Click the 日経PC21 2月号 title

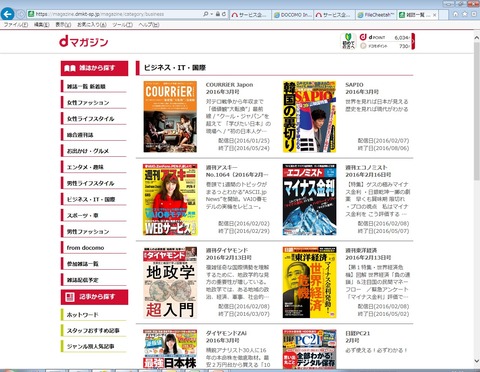tap(357, 337)
